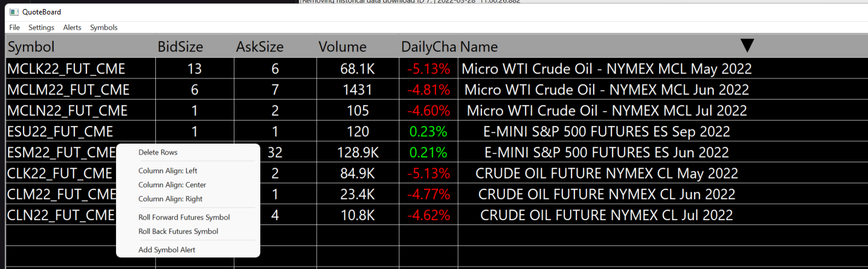
Task: Choose Add Symbol Alert
Action: pos(166,250)
